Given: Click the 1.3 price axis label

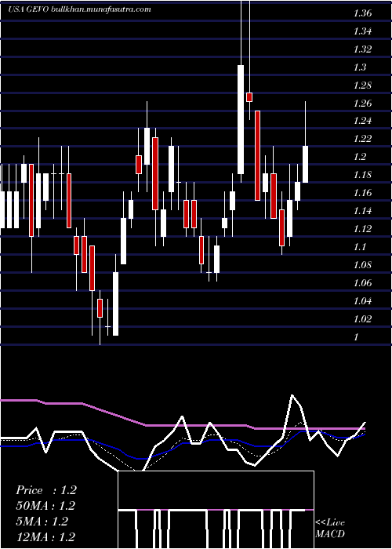Looking at the screenshot, I should (360, 67).
